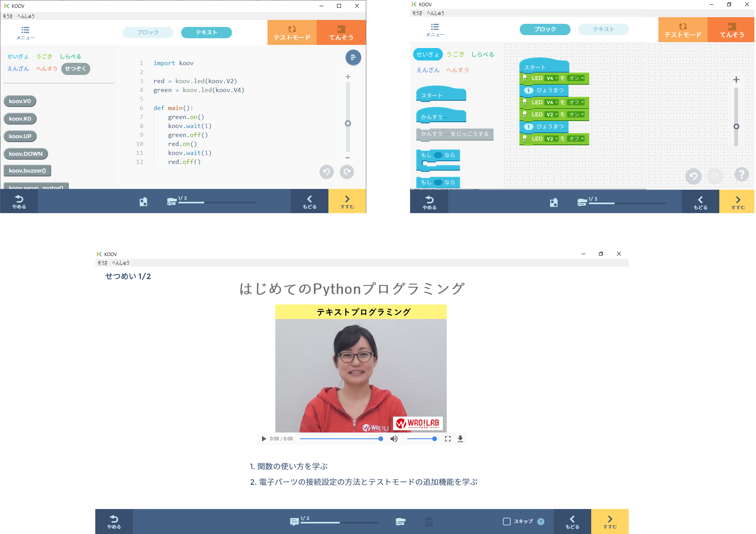Click redo arrow in text editor
This screenshot has width=756, height=534.
pyautogui.click(x=347, y=172)
